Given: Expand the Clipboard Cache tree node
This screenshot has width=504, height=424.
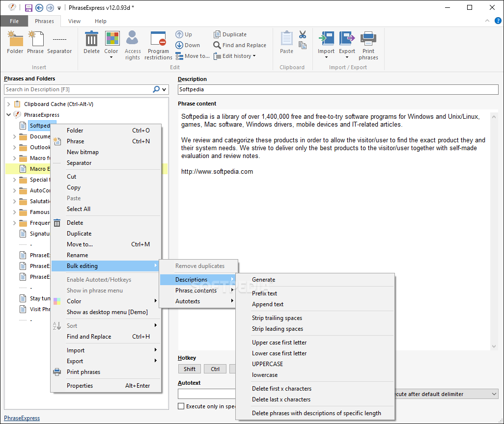Looking at the screenshot, I should 9,104.
